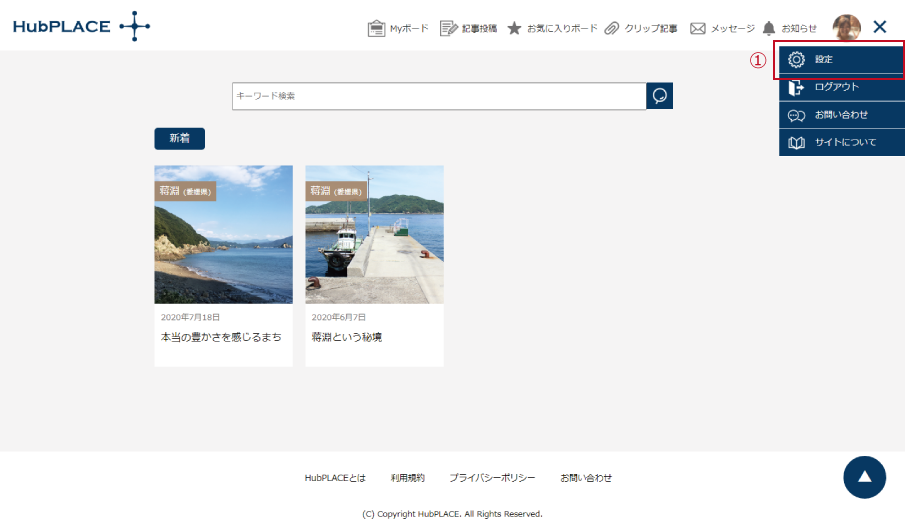The image size is (905, 524).
Task: Click the 新着 button
Action: (179, 139)
